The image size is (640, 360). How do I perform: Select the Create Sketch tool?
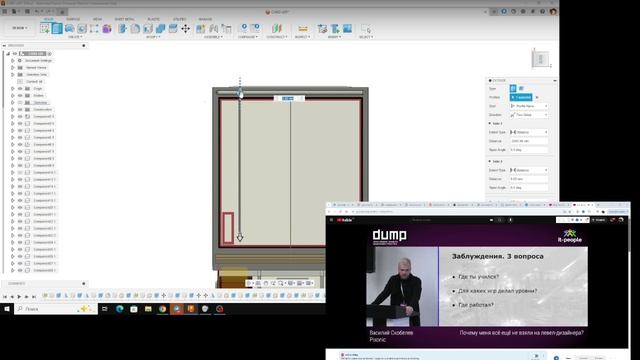tap(44, 28)
